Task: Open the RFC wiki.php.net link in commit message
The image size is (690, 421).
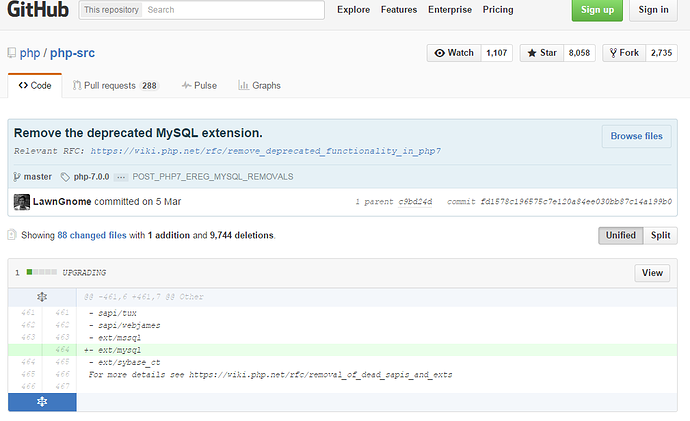Action: coord(266,151)
